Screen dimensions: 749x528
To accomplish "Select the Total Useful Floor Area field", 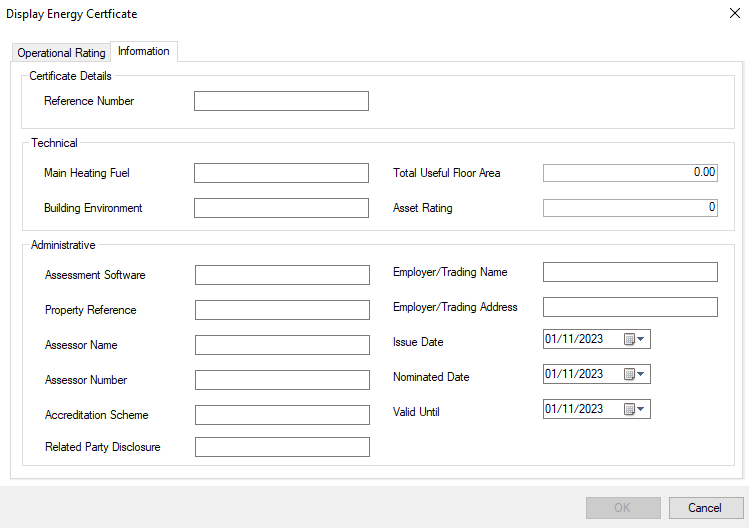I will click(630, 173).
